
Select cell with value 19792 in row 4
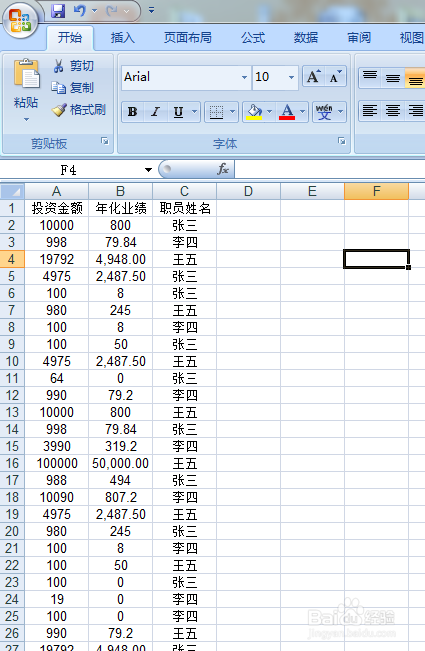(x=56, y=259)
